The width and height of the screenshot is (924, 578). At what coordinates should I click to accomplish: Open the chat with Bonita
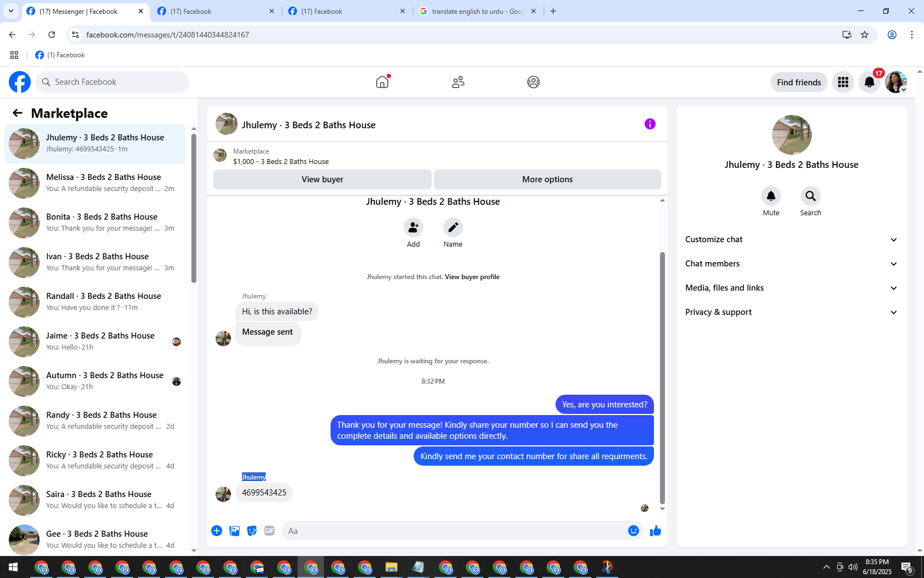[95, 222]
